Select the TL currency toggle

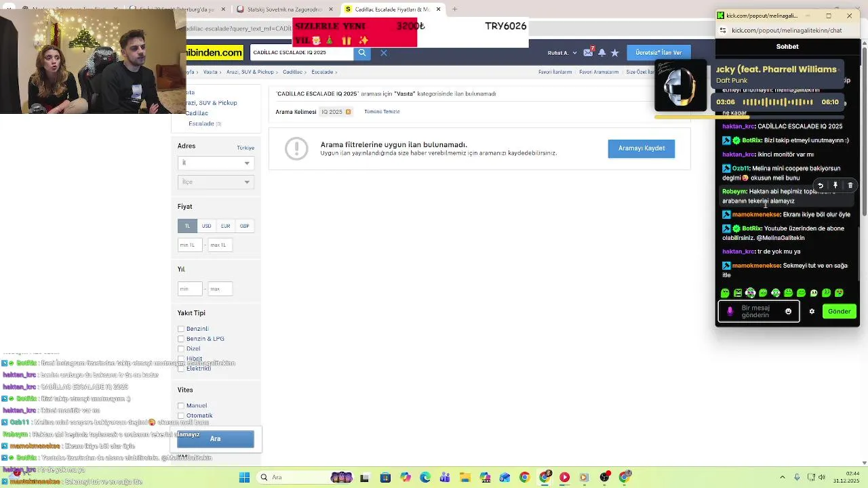pos(187,226)
